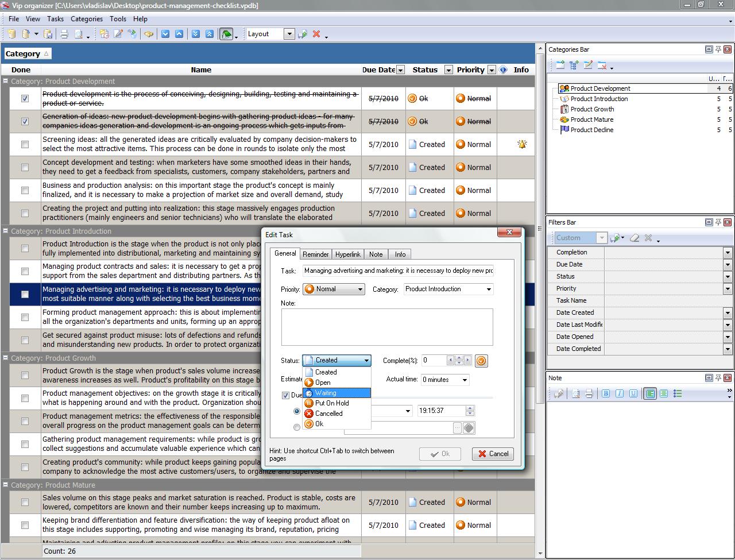
Task: Click the bullet list icon in Note panel
Action: tap(678, 393)
